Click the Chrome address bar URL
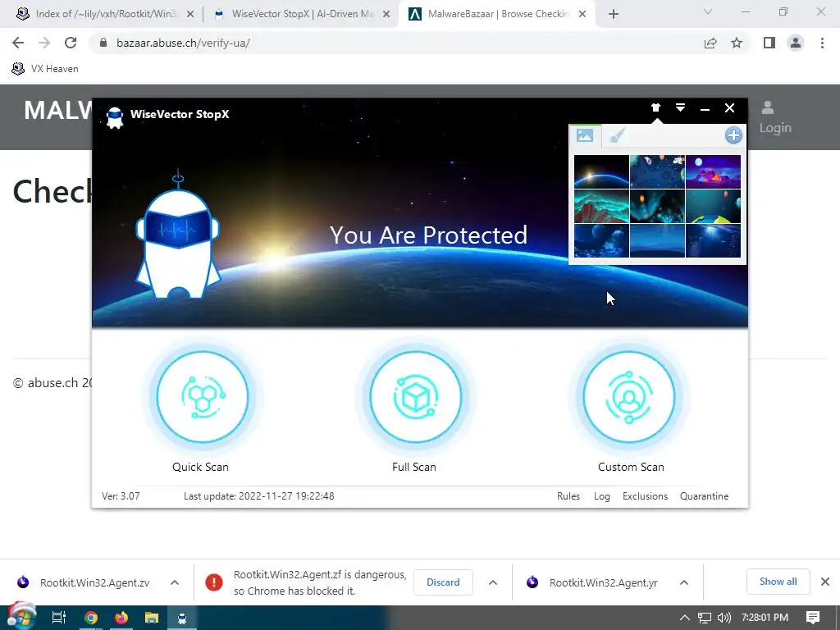 tap(183, 43)
